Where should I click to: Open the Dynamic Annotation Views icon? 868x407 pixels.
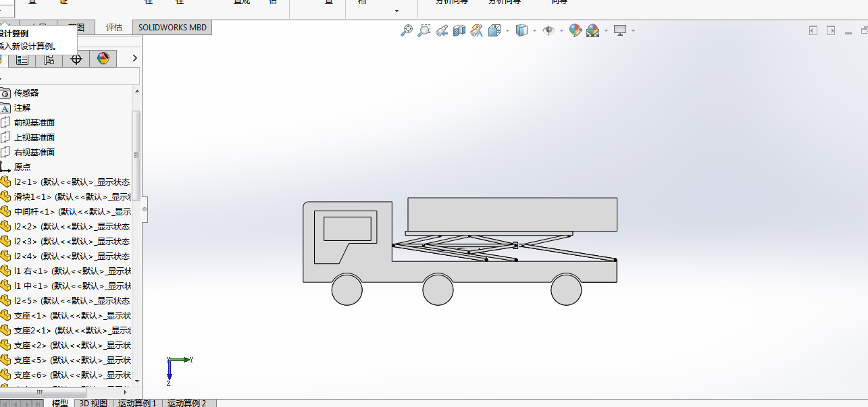pos(477,30)
